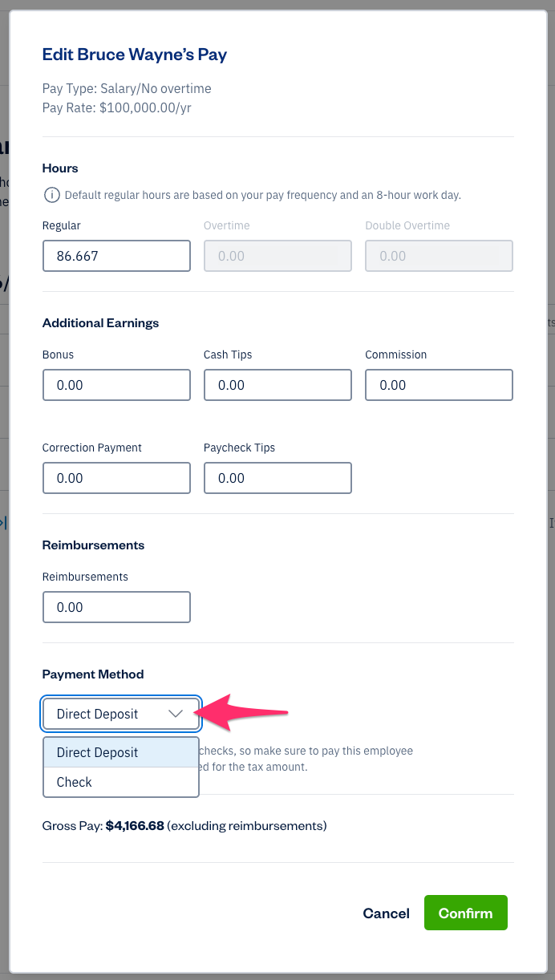Click the disabled Overtime hours field
Screen dimensions: 555x980
(277, 256)
